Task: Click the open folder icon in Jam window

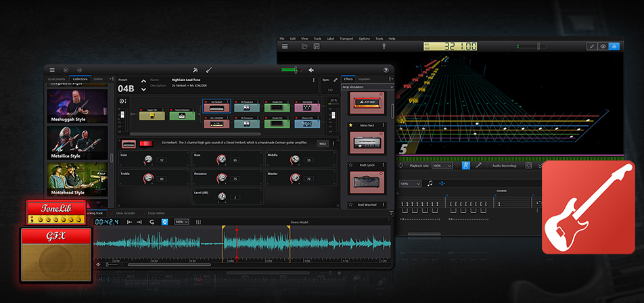Action: (304, 47)
